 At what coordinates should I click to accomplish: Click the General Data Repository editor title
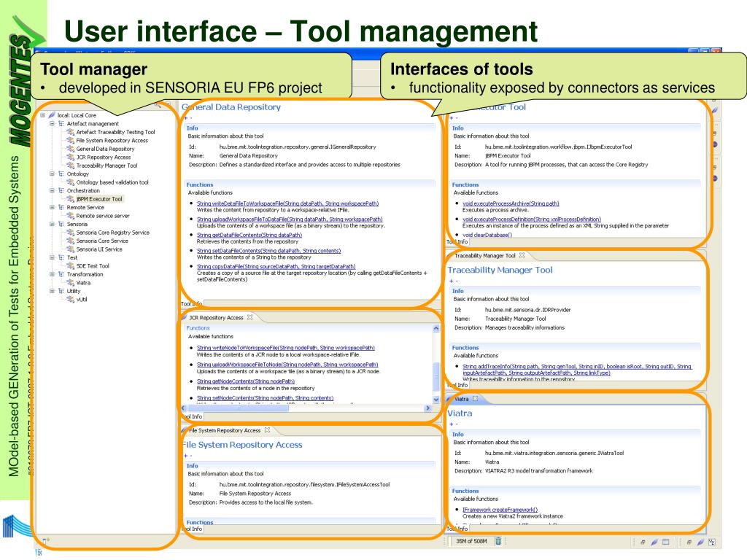click(x=231, y=107)
